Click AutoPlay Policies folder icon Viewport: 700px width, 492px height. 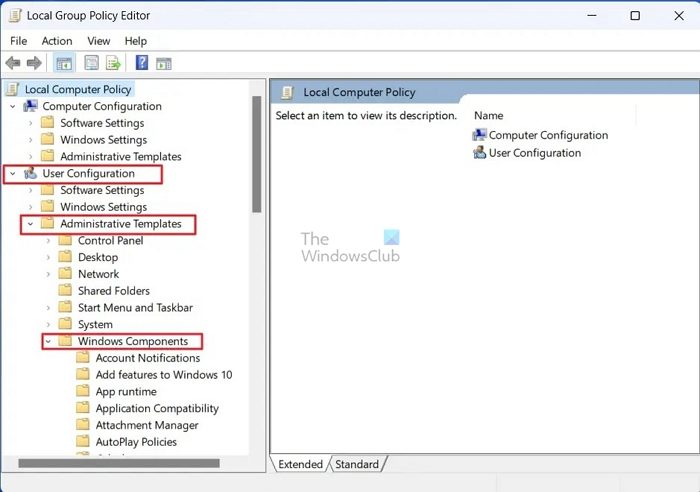tap(83, 442)
